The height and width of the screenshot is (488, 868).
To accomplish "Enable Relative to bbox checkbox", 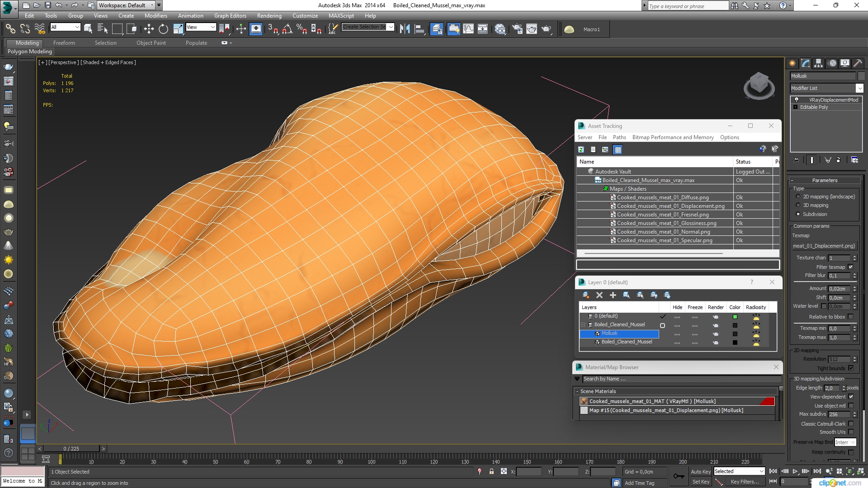I will point(850,317).
